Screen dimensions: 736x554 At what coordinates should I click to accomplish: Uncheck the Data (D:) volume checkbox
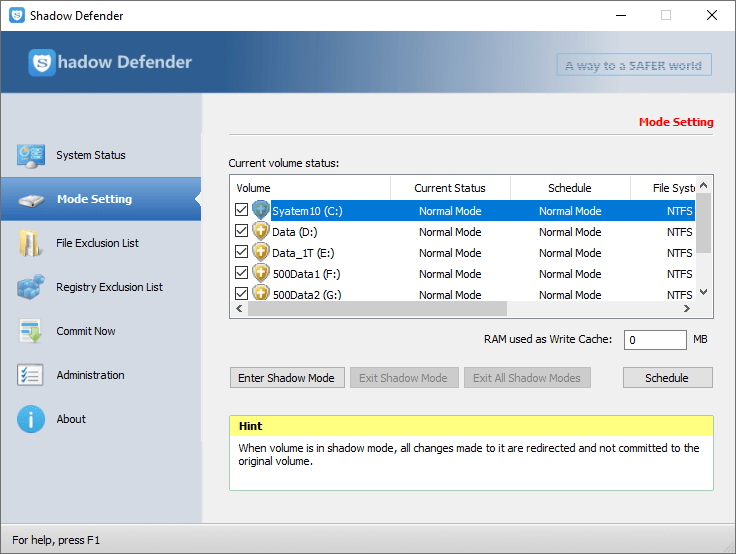[x=241, y=231]
